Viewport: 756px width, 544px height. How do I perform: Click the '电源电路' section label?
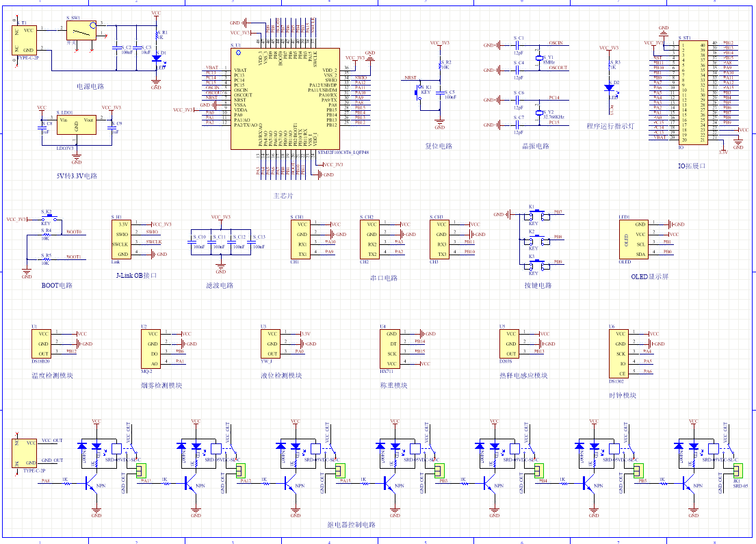pos(90,86)
